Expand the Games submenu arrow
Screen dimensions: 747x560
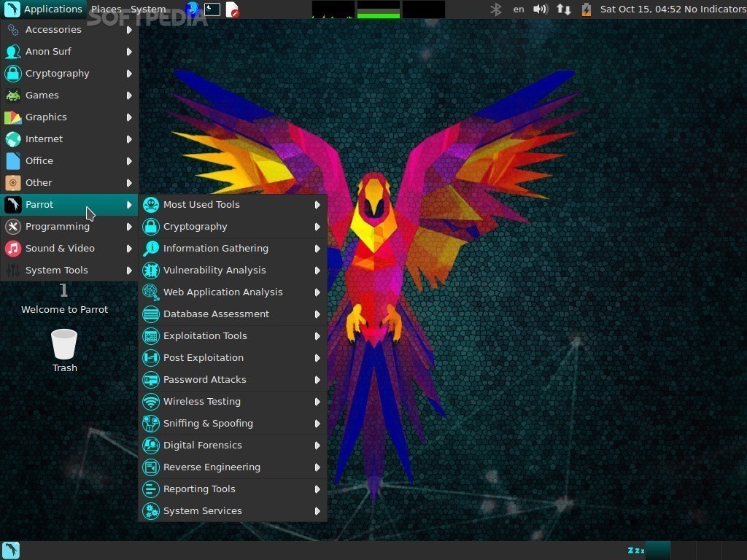point(129,96)
